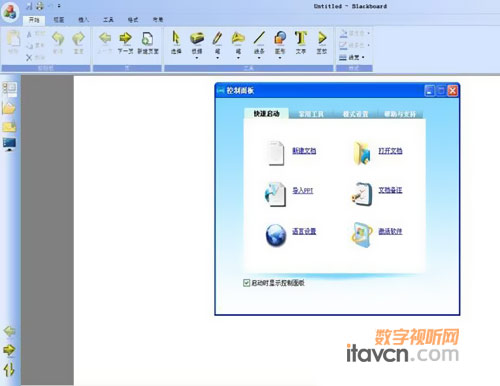This screenshot has width=500, height=386.
Task: Open the 常用工具 tab in control panel
Action: pos(311,114)
